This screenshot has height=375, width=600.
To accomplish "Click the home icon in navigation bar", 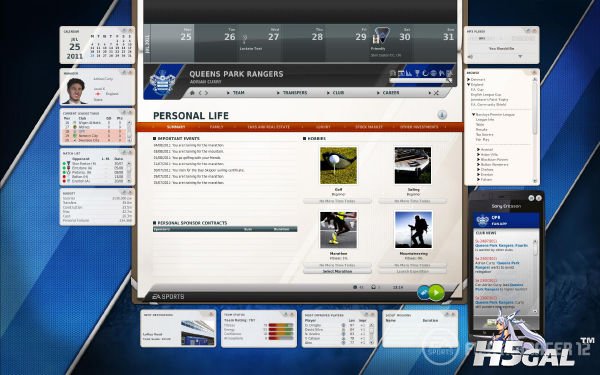I will pos(192,93).
